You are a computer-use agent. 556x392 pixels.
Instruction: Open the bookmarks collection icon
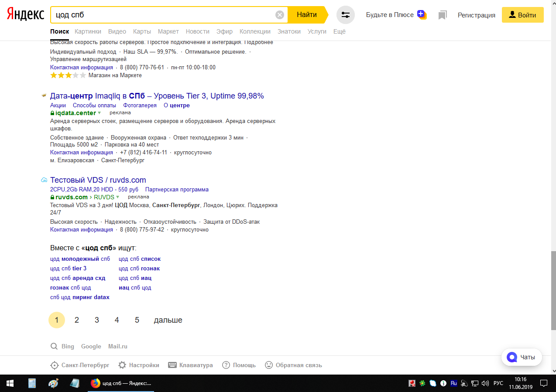tap(443, 15)
